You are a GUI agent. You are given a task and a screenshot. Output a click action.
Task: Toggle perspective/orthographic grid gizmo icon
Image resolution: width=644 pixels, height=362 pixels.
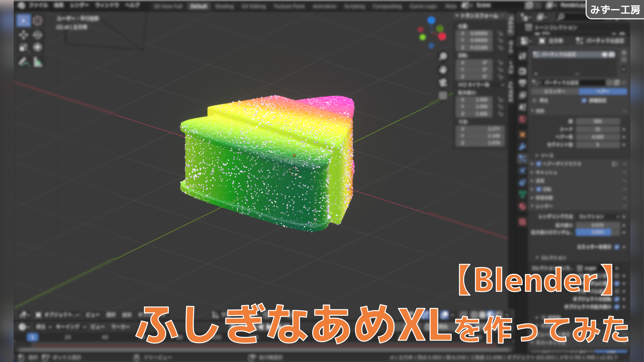tap(443, 96)
